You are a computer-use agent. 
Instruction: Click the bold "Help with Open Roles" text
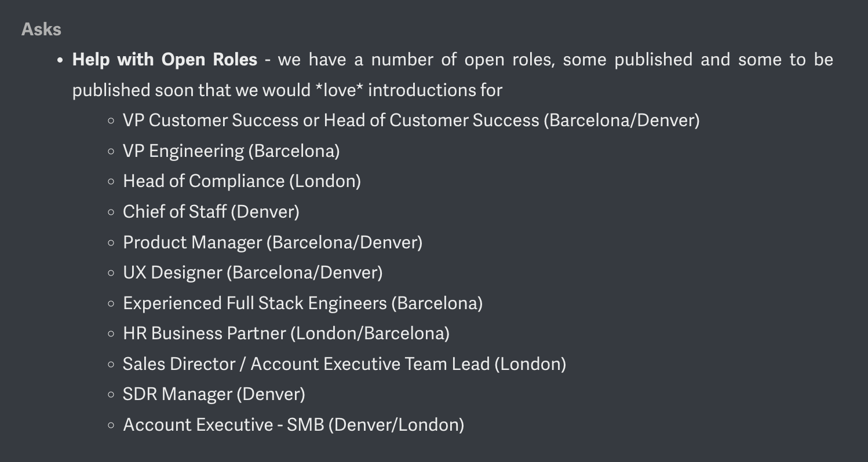[165, 60]
